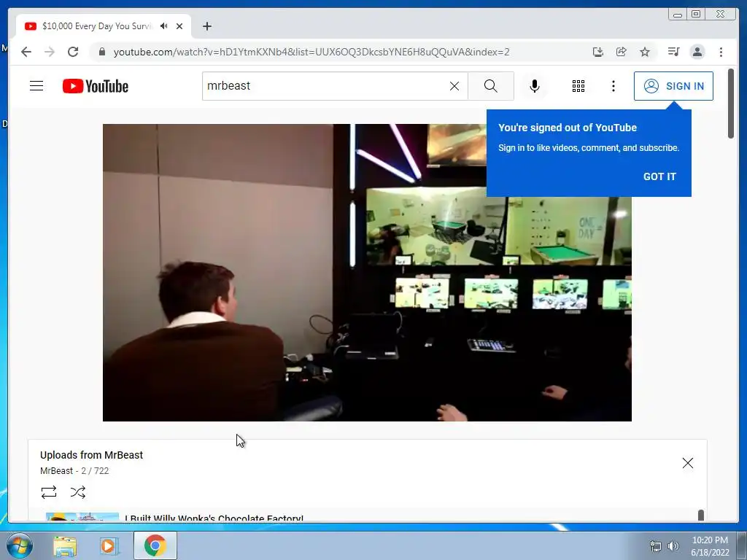Click the page vertical scrollbar thumb
The height and width of the screenshot is (560, 747).
[731, 104]
